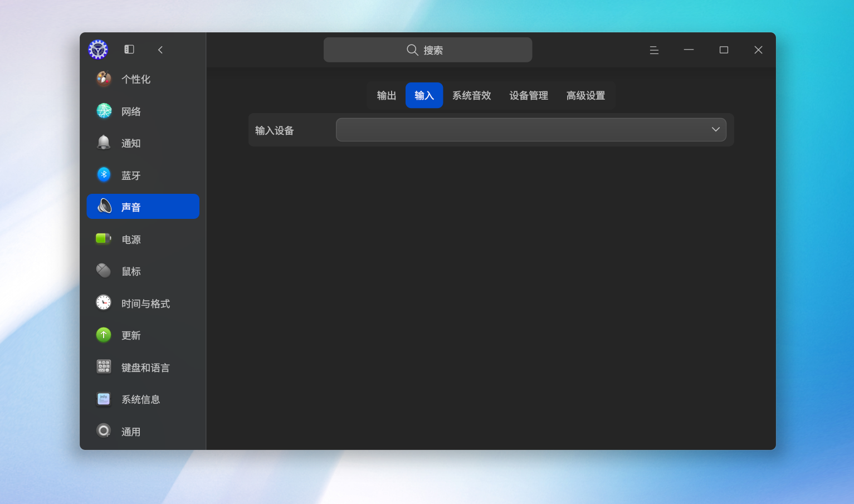The width and height of the screenshot is (854, 504).
Task: Minimize the Control Center window
Action: (x=689, y=50)
